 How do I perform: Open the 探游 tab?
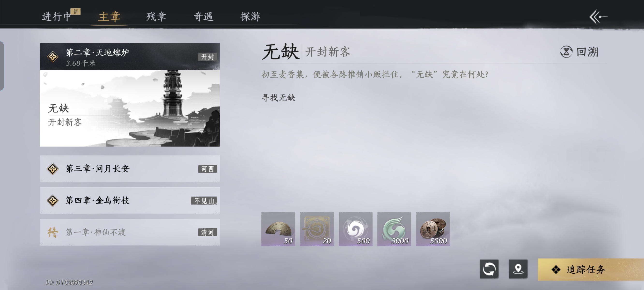click(250, 16)
